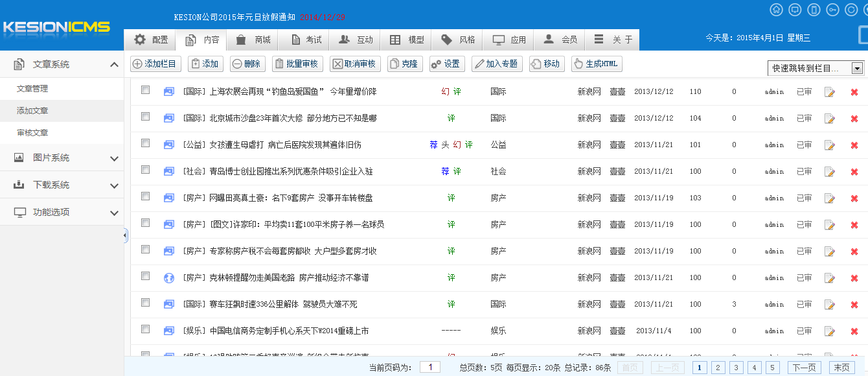Screen dimensions: 868x376
Task: Open the 生成HTML generator icon
Action: (595, 64)
